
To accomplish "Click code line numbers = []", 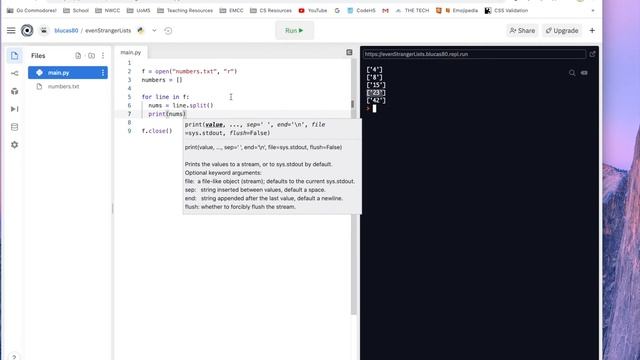I will click(x=162, y=80).
